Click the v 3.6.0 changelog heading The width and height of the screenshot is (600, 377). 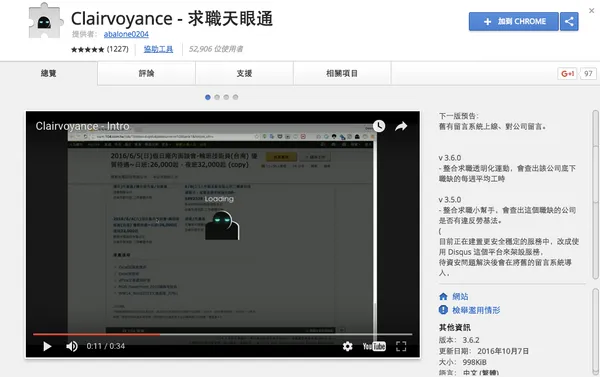[450, 158]
